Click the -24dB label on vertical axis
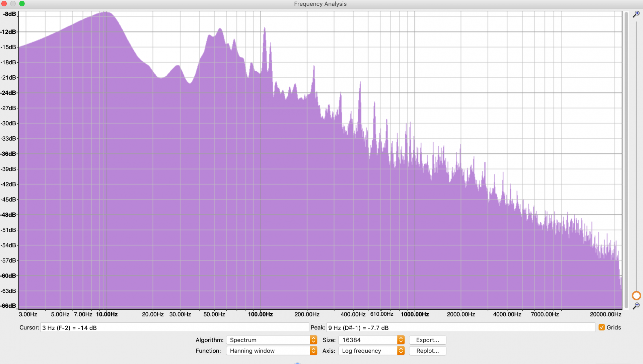Viewport: 643px width, 364px height. [x=8, y=93]
